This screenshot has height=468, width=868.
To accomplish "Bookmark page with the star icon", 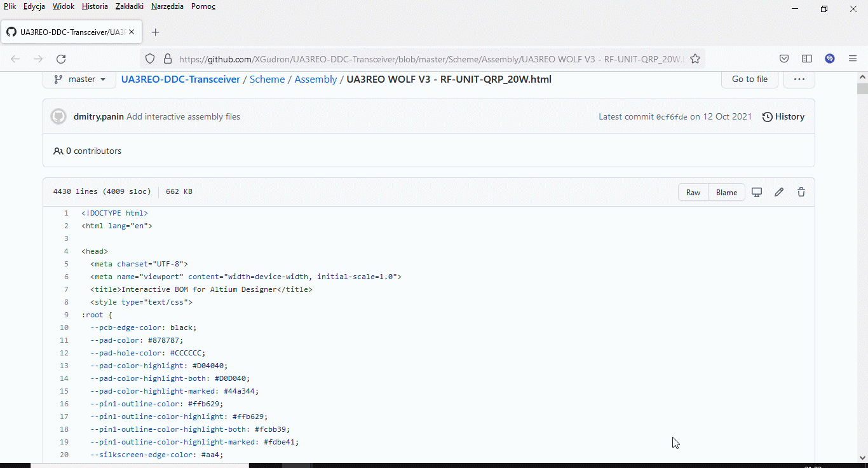I will coord(695,59).
